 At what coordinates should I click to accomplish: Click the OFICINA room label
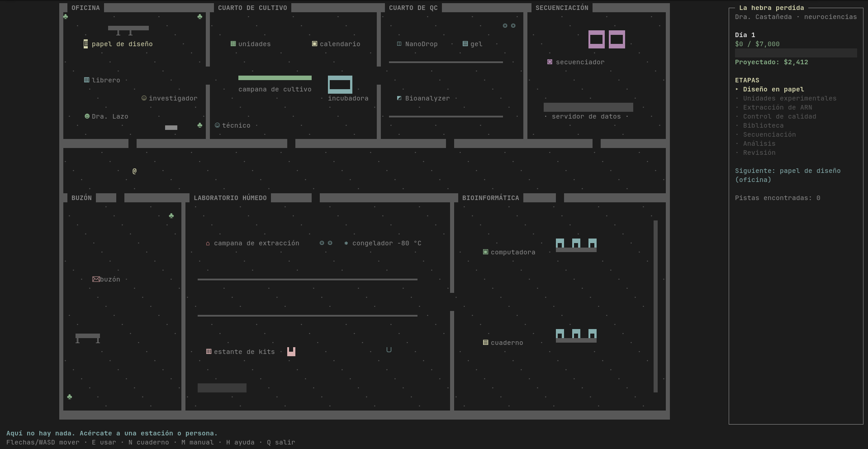tap(85, 8)
